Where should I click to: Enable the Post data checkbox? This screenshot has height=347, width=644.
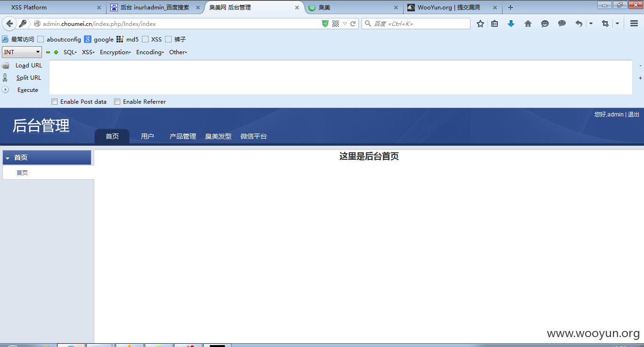tap(55, 101)
